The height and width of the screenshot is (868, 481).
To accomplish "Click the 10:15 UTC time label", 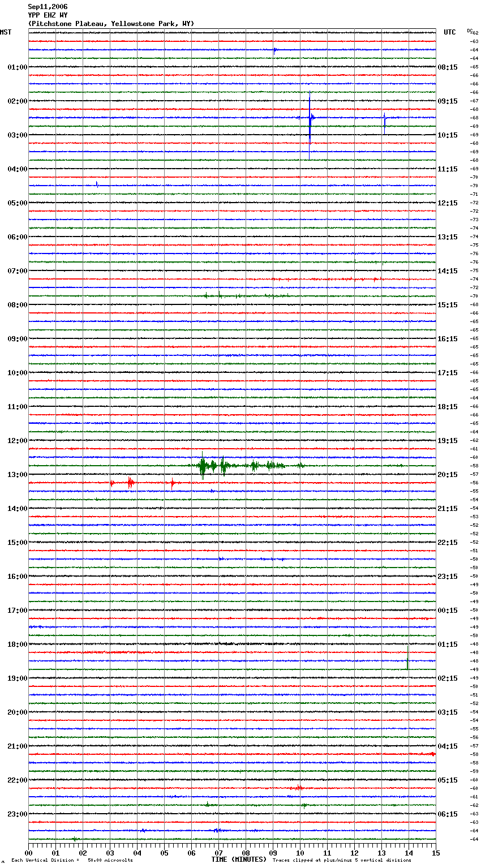I will 448,135.
